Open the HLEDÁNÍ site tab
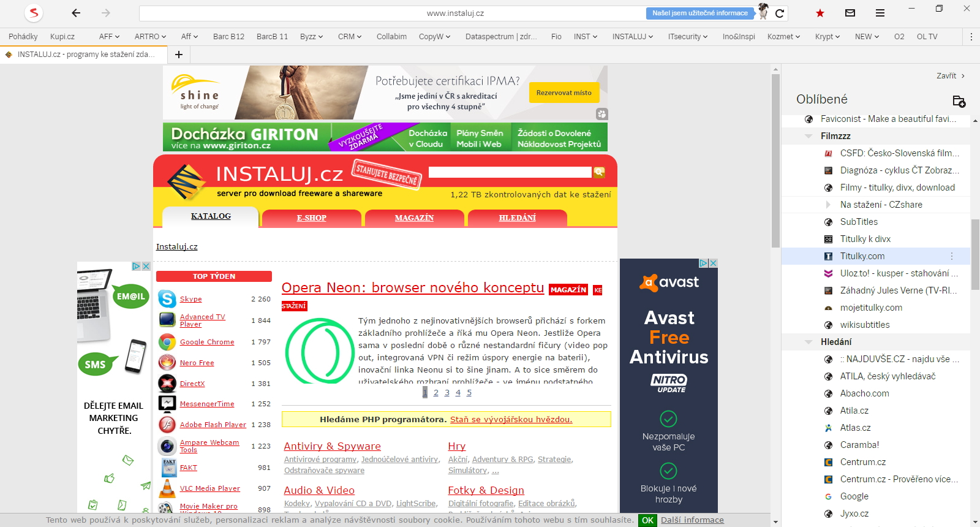This screenshot has height=527, width=980. tap(518, 218)
